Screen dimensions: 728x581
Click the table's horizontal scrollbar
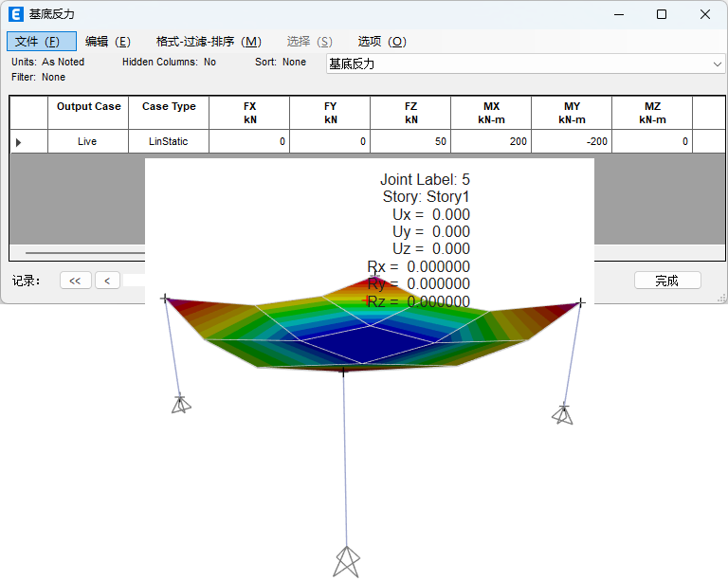coord(85,253)
